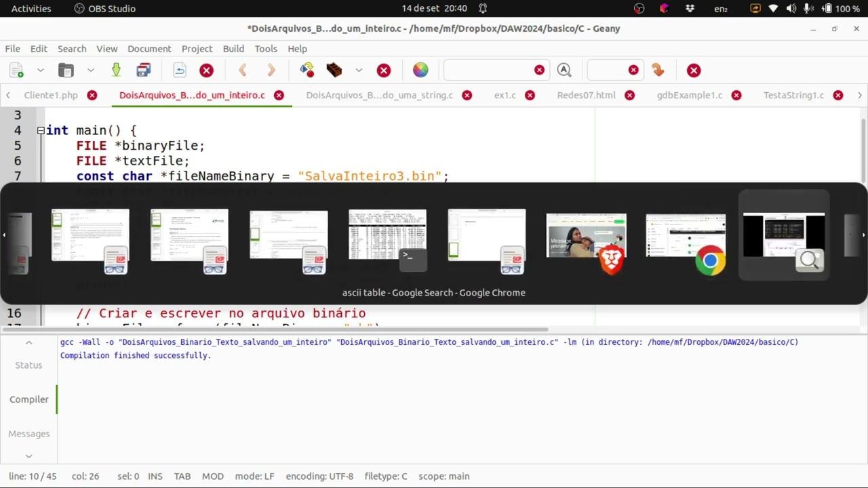Close the gdbExample1.c tab
Viewport: 868px width, 488px height.
736,95
